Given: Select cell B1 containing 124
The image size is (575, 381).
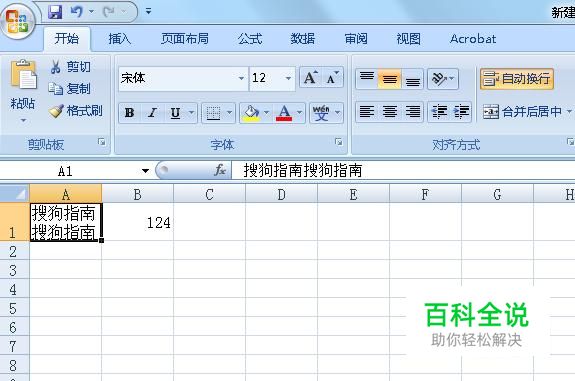Looking at the screenshot, I should click(138, 222).
